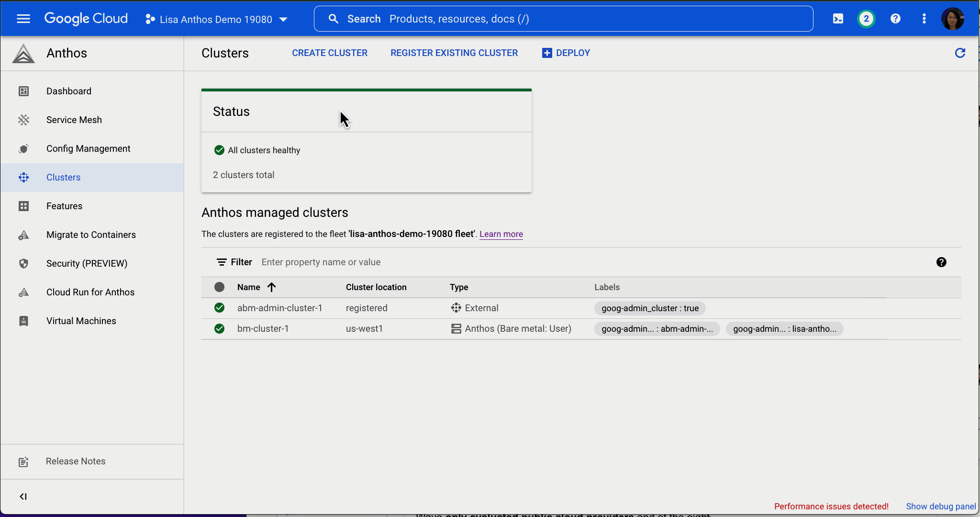Select the Clusters icon in sidebar
The image size is (980, 517).
(x=22, y=177)
